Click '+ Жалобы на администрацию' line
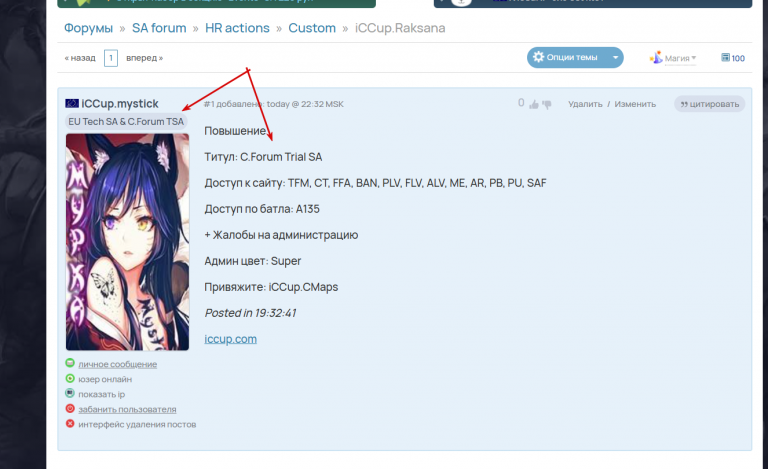The image size is (768, 469). click(x=281, y=235)
